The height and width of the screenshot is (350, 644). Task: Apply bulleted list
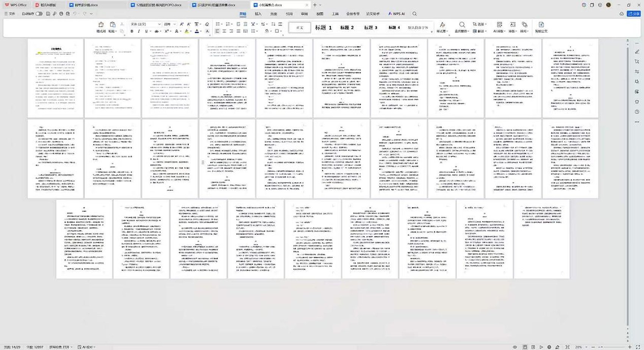(x=218, y=24)
